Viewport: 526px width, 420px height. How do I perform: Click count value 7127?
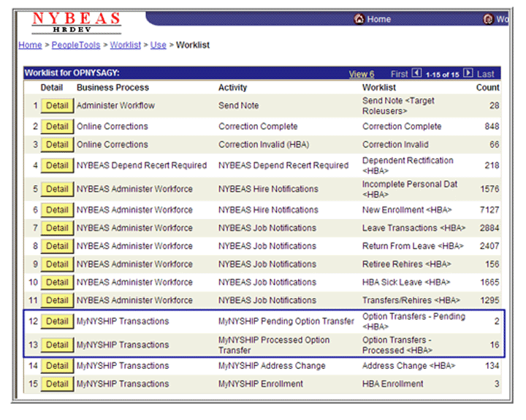click(x=489, y=210)
